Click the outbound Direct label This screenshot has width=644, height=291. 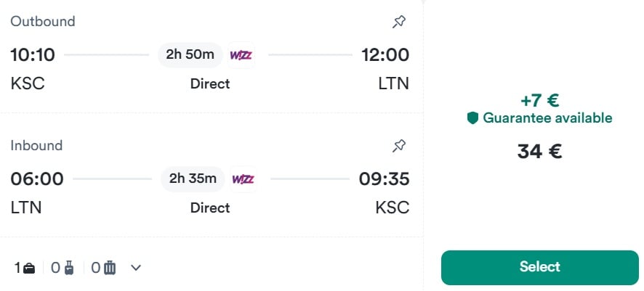point(210,84)
